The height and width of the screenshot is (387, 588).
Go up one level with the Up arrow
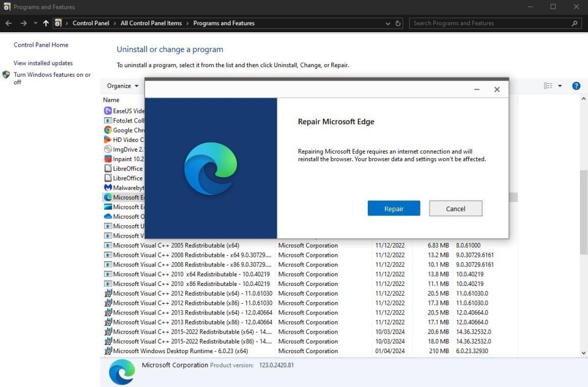(46, 23)
